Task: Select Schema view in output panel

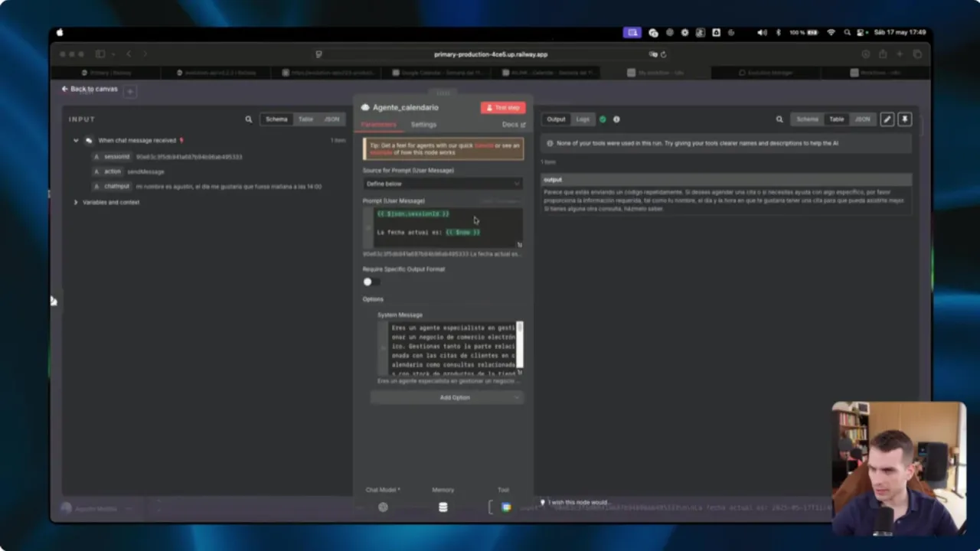Action: click(x=807, y=119)
